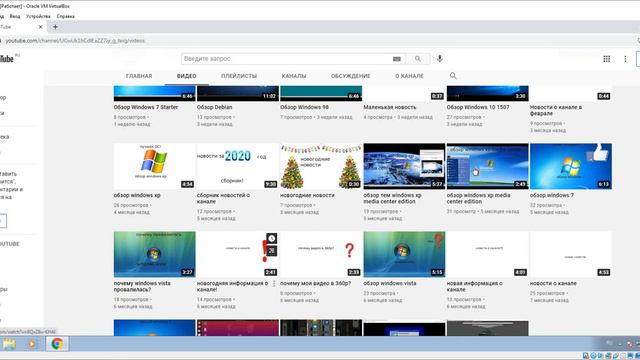640x360 pixels.
Task: Open video titled Обзор Debian
Action: point(214,107)
